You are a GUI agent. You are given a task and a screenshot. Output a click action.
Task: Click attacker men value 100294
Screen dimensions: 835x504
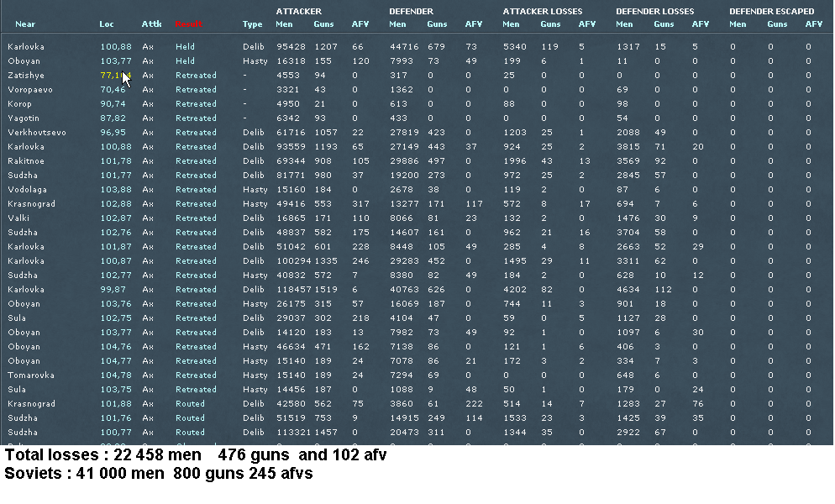(294, 261)
